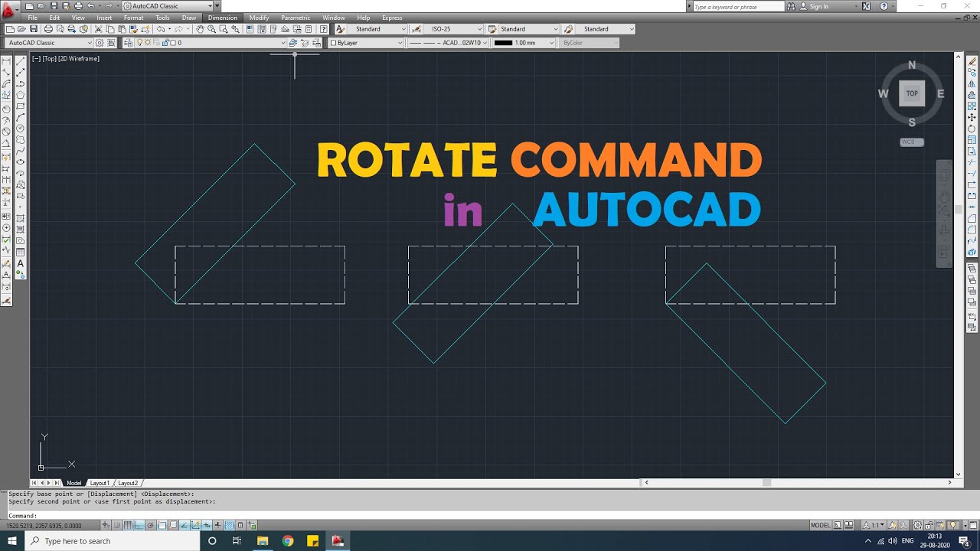
Task: Click Zoom Realtime magnifier icon
Action: (x=211, y=29)
